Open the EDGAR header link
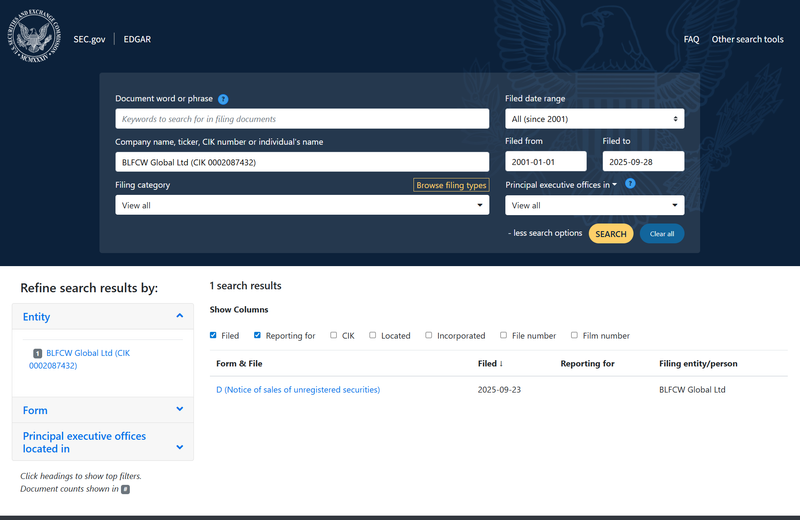The image size is (800, 520). (137, 39)
